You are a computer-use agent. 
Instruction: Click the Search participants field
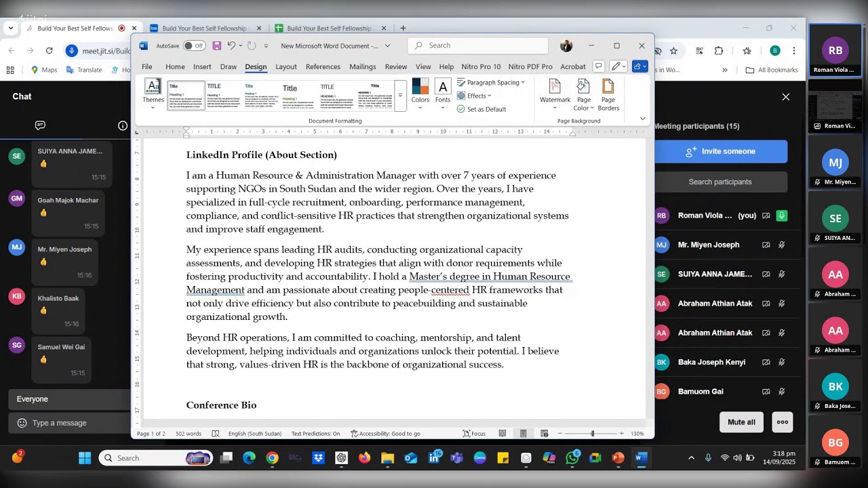721,182
